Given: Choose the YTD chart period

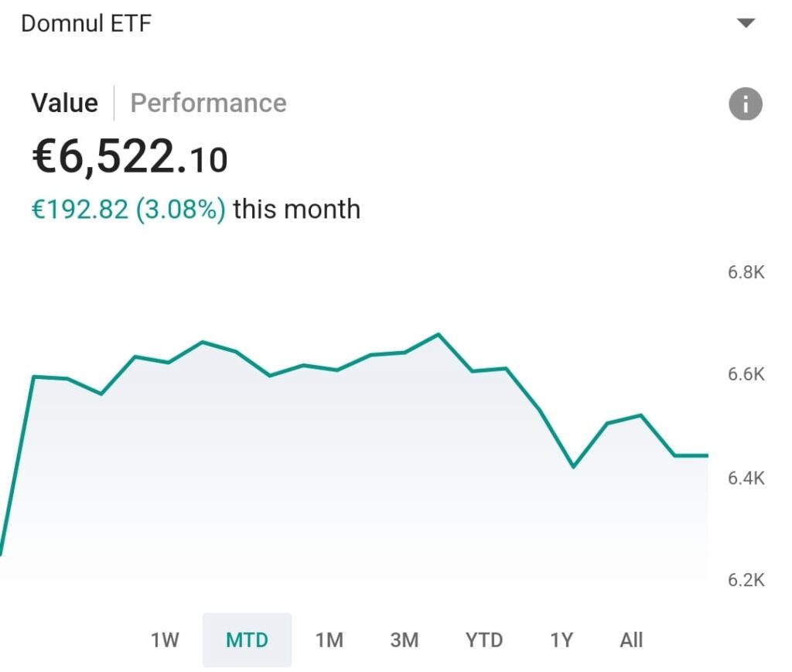Looking at the screenshot, I should pyautogui.click(x=484, y=640).
